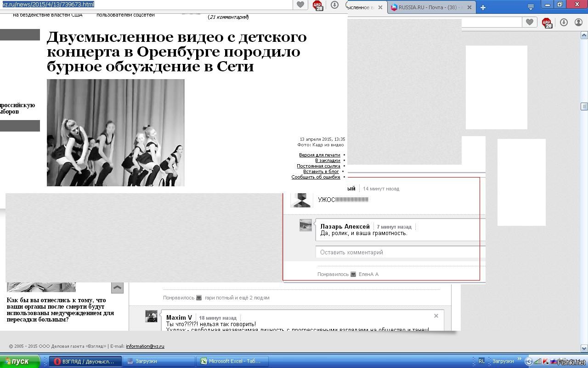Click information@vz.ru email link

click(145, 346)
